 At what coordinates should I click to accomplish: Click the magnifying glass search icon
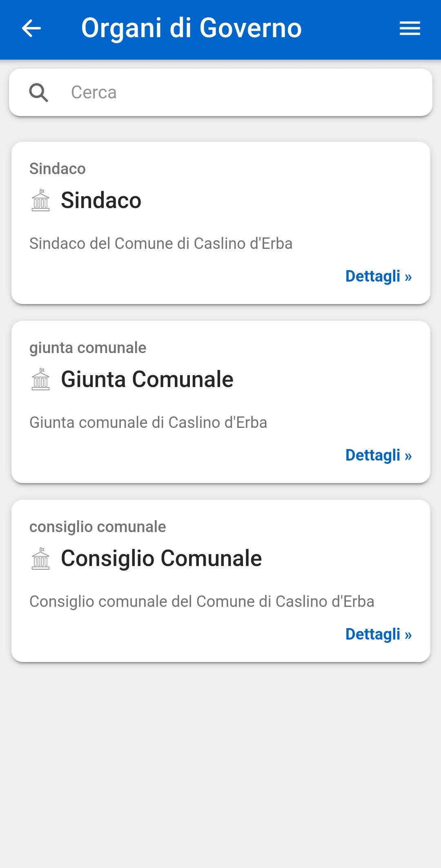39,92
